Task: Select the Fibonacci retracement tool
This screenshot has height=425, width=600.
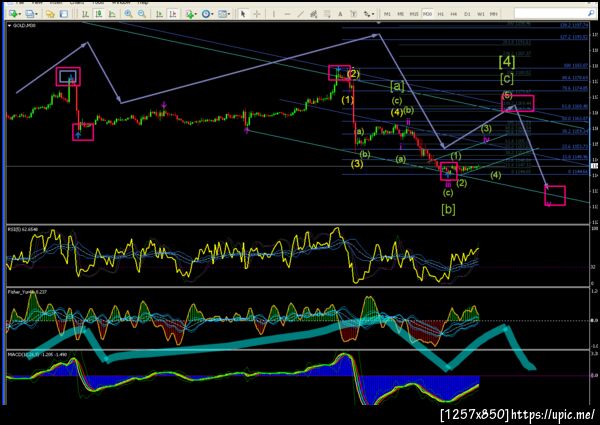Action: click(x=327, y=14)
